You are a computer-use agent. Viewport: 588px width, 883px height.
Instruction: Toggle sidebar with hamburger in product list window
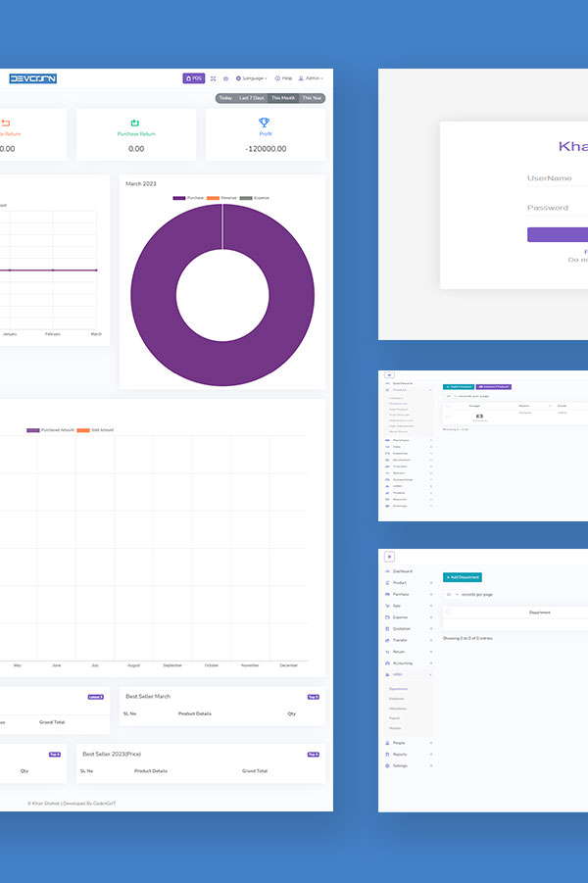[389, 375]
